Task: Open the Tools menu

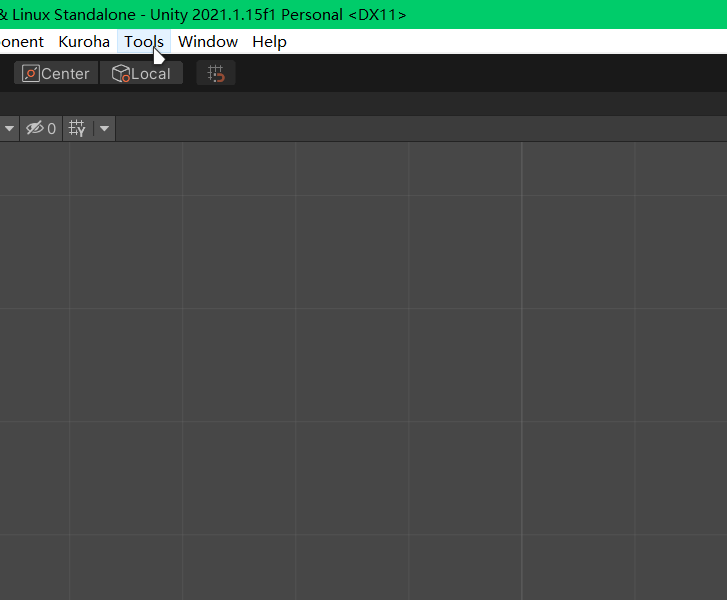Action: 144,42
